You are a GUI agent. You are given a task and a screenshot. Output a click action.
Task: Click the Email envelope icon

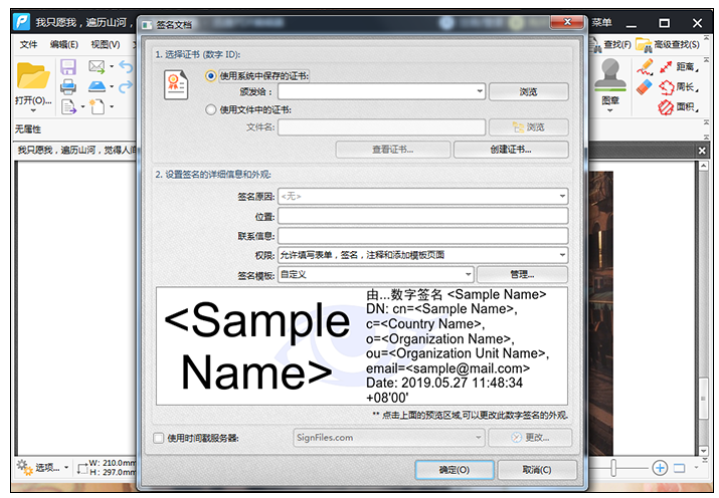(96, 66)
